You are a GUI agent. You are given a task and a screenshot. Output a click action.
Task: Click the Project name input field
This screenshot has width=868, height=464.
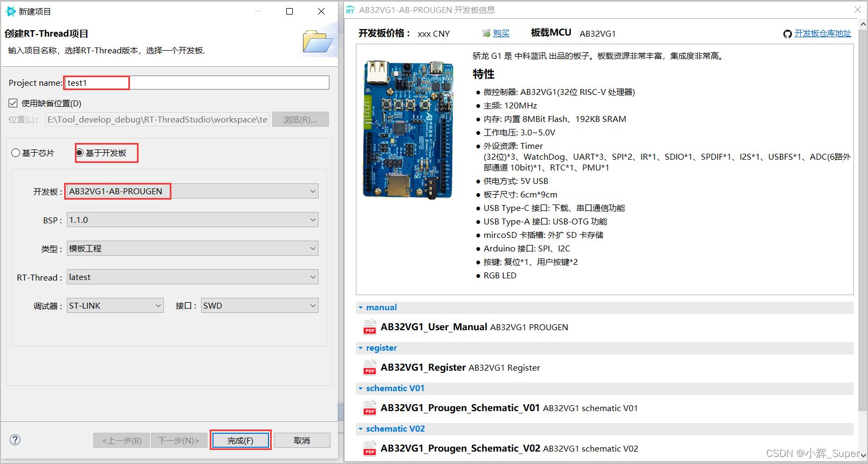[197, 83]
